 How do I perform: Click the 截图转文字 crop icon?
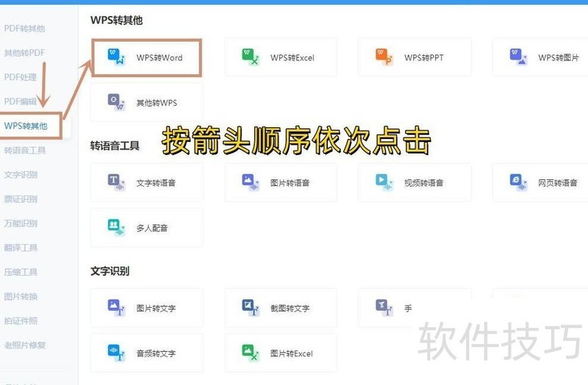[250, 307]
